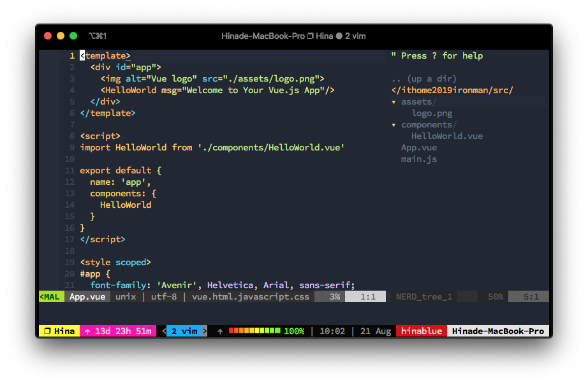The height and width of the screenshot is (385, 588).
Task: Click line number 21 in the gutter
Action: 70,286
